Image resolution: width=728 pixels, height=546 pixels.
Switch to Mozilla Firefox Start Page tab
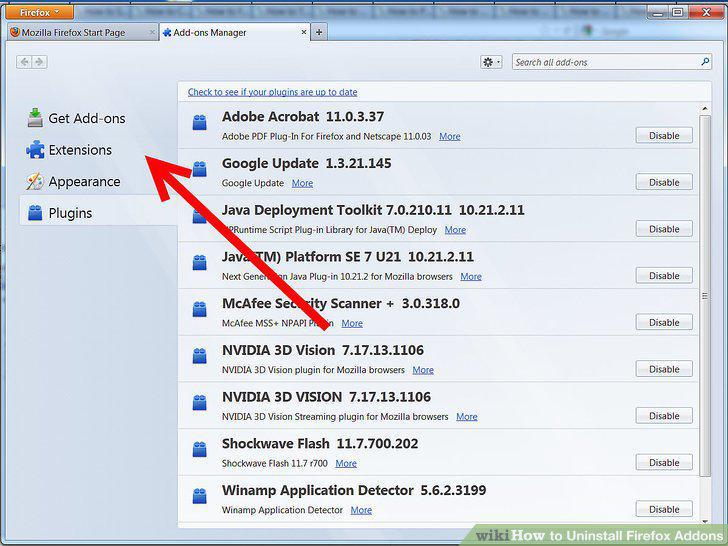coord(83,32)
